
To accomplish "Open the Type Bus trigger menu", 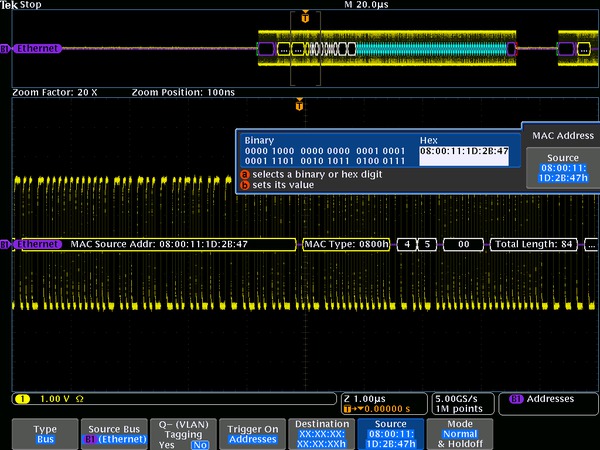I will click(45, 432).
